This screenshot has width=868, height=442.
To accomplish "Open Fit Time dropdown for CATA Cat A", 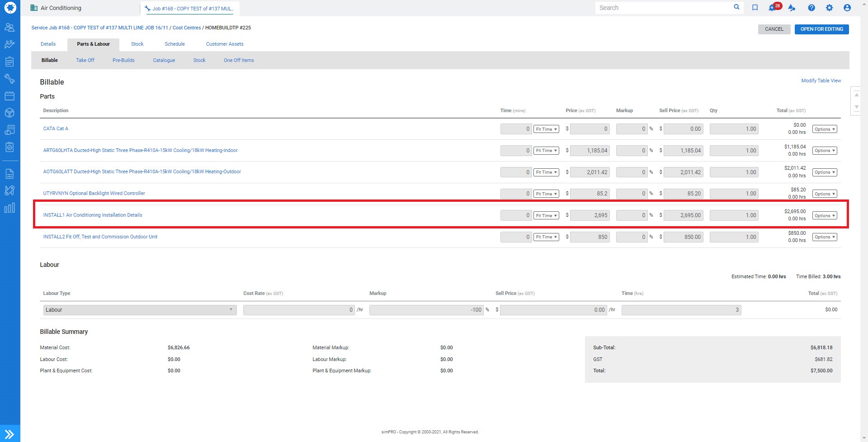I will [546, 129].
